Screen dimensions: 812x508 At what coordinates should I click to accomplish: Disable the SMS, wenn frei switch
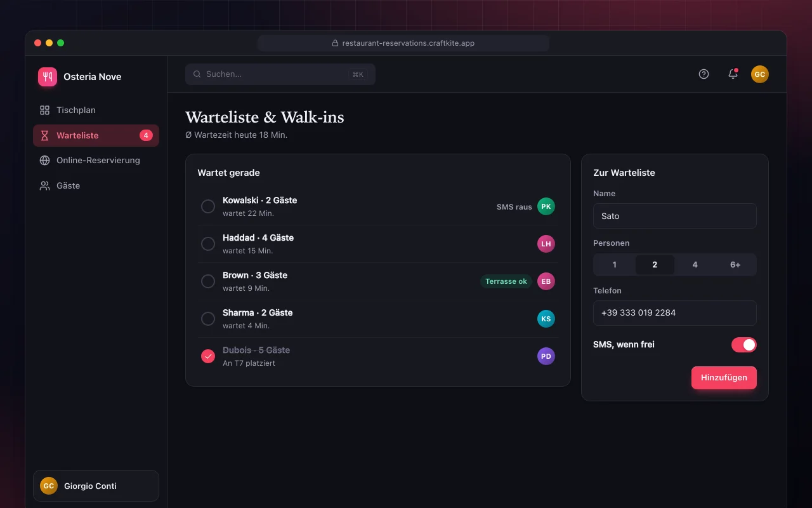744,345
